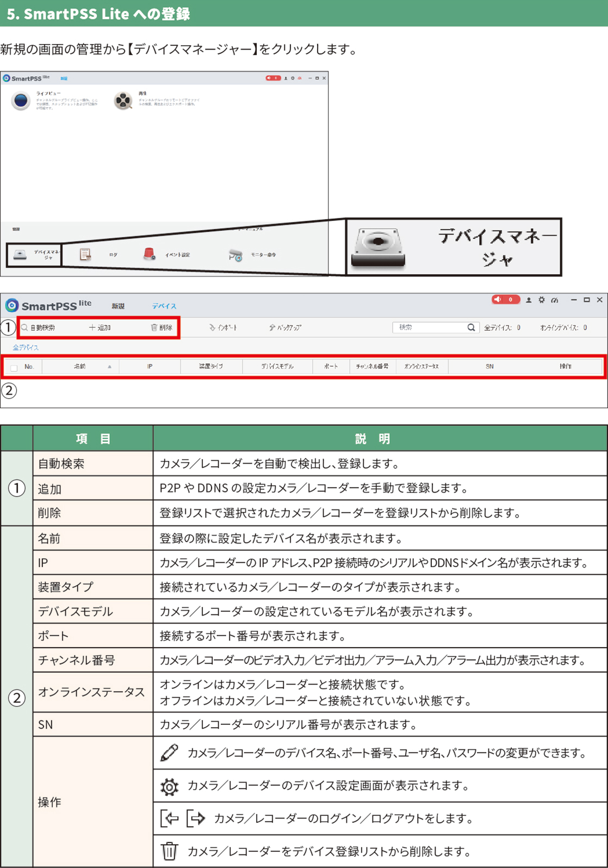Image resolution: width=608 pixels, height=868 pixels.
Task: Open the settings gear in the home window title bar
Action: click(293, 78)
